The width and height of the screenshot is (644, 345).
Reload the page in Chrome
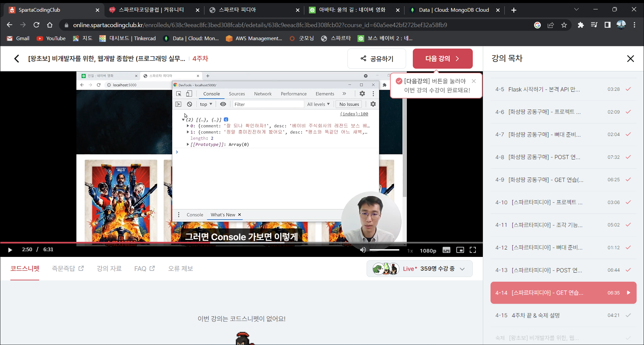click(36, 25)
